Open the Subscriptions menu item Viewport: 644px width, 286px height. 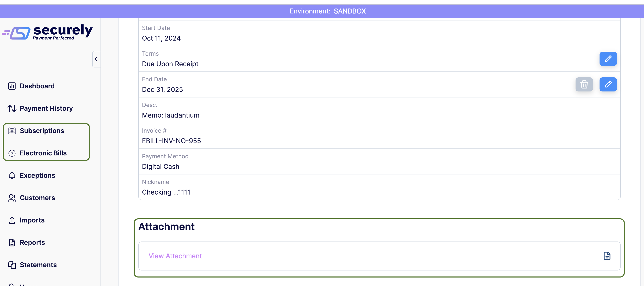[x=42, y=131]
